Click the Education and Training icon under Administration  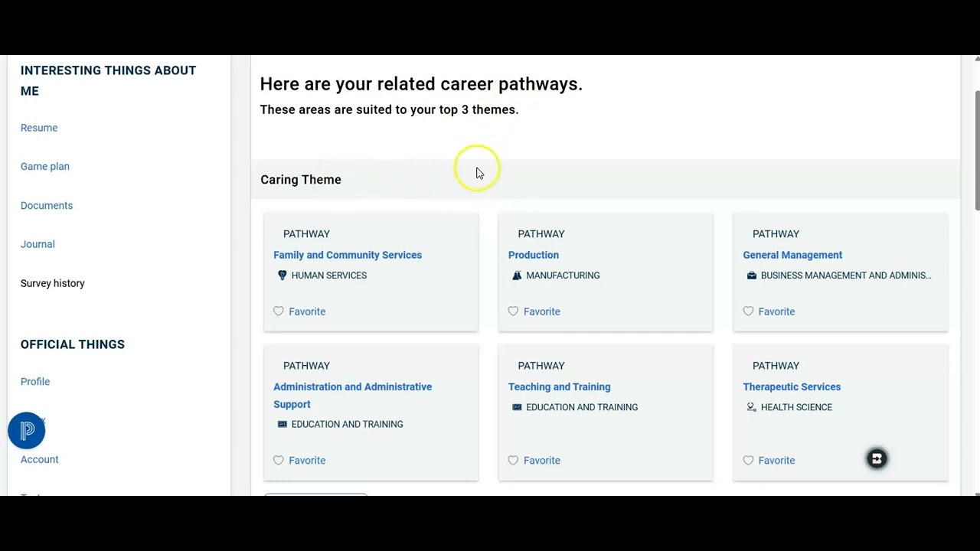[282, 424]
